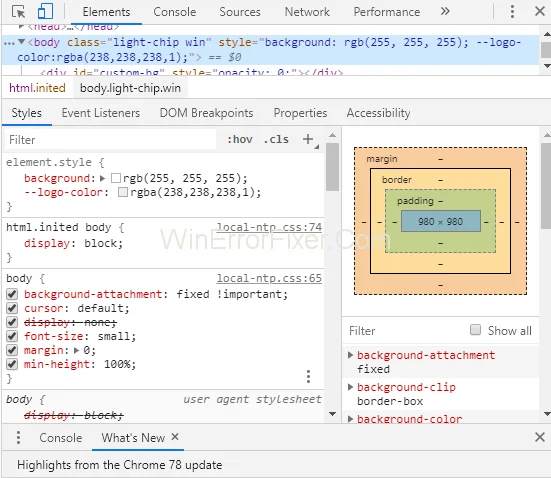Click the 980 × 980 content box in box model
This screenshot has width=551, height=478.
(x=441, y=221)
